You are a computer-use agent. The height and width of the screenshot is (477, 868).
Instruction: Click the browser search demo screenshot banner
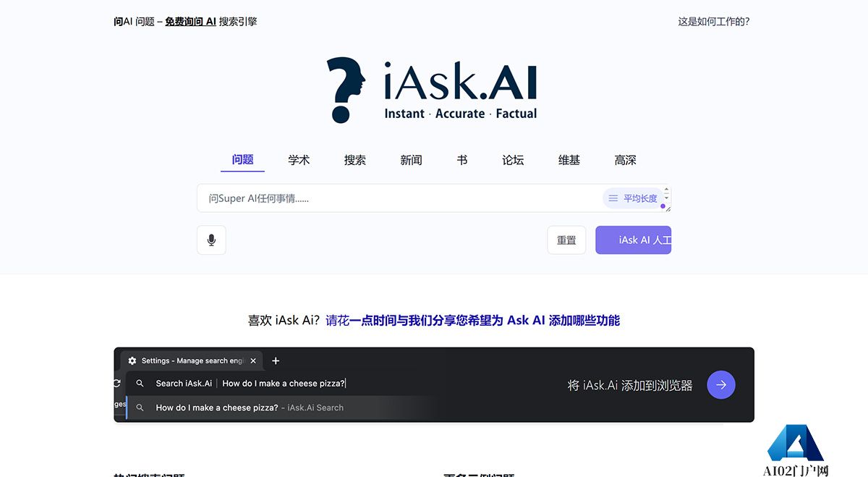(x=434, y=384)
